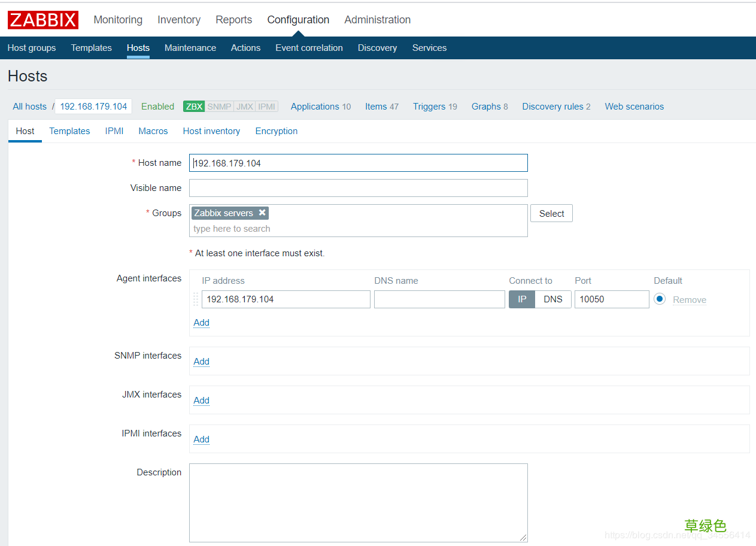The height and width of the screenshot is (546, 756).
Task: Open Items 47 link
Action: (382, 107)
